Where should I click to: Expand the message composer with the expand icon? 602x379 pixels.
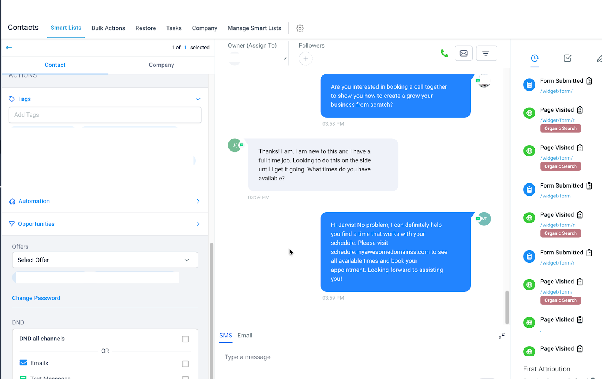click(x=501, y=336)
